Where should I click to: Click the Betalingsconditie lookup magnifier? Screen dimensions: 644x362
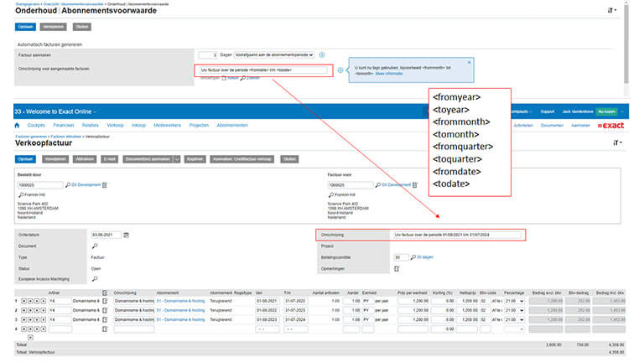(x=413, y=257)
